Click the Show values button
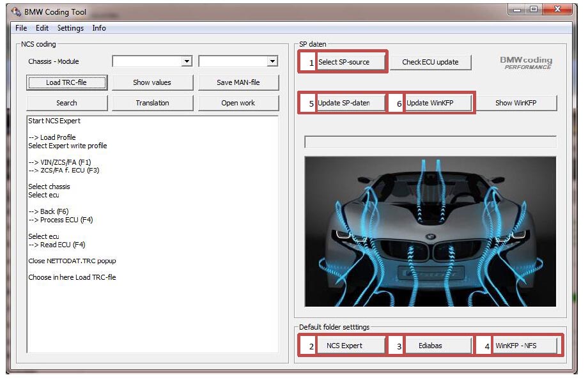Screen dimensions: 588x382 [152, 82]
